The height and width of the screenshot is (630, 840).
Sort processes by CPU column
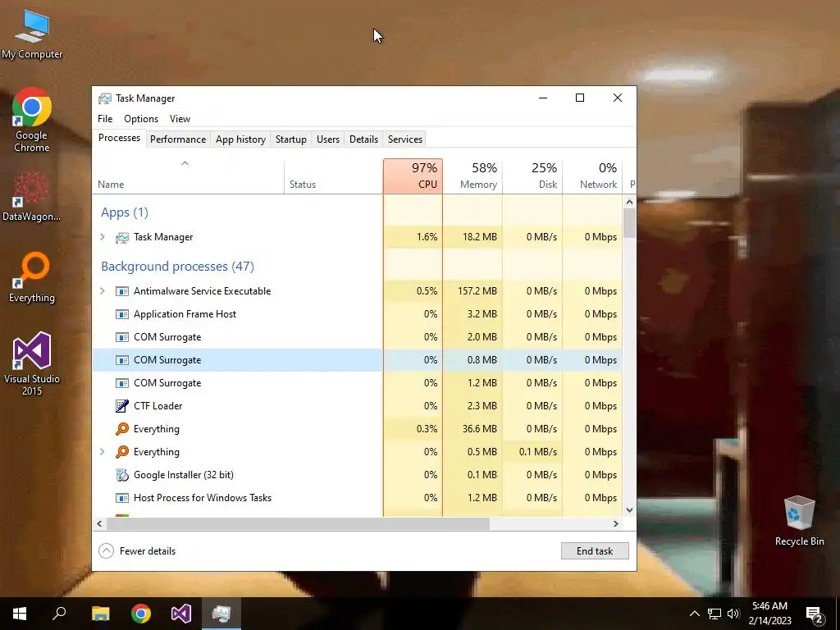click(x=413, y=177)
